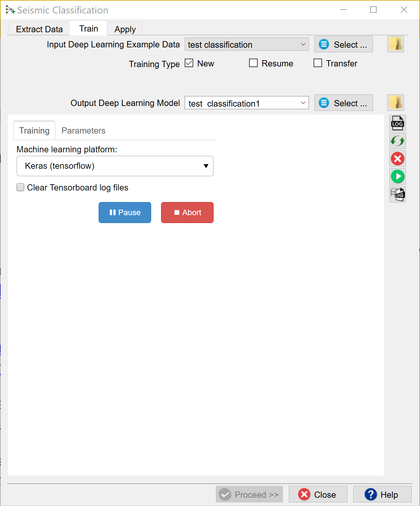Enable the Resume training type checkbox

pyautogui.click(x=253, y=63)
